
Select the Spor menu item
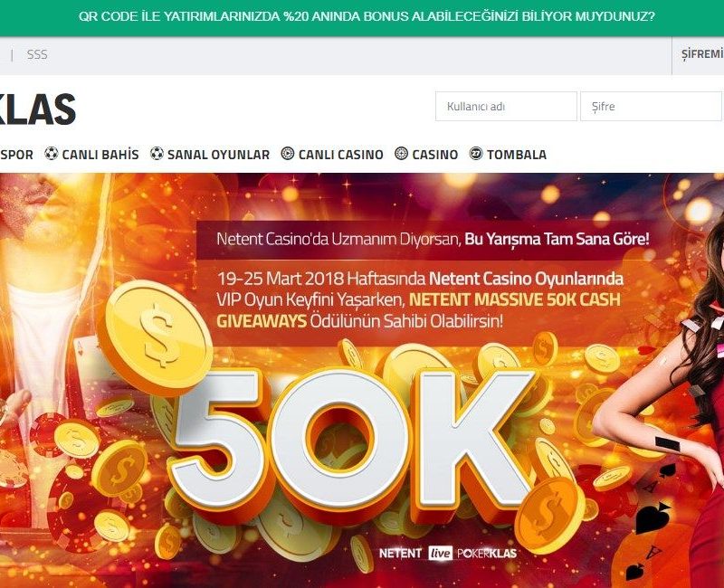(16, 155)
